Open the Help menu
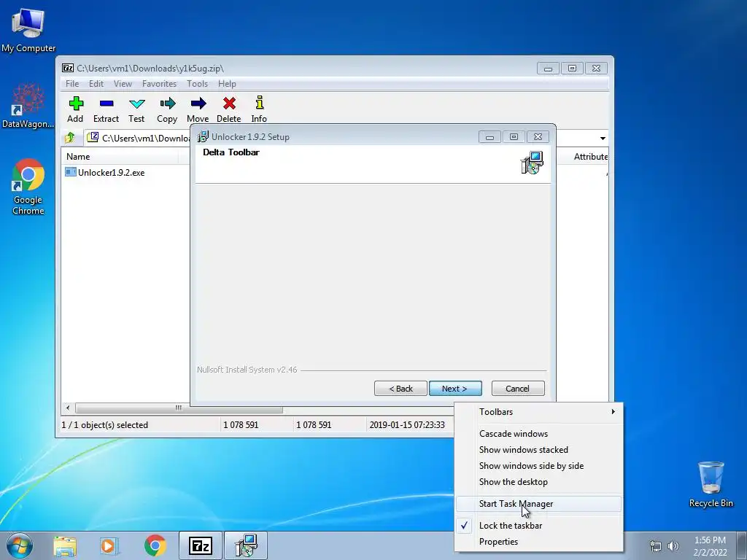747x560 pixels. coord(227,84)
